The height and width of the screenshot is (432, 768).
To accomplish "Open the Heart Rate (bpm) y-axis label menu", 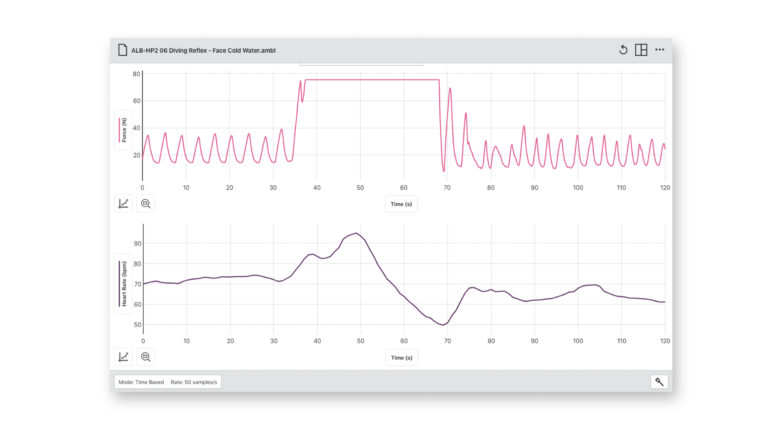I will 124,284.
